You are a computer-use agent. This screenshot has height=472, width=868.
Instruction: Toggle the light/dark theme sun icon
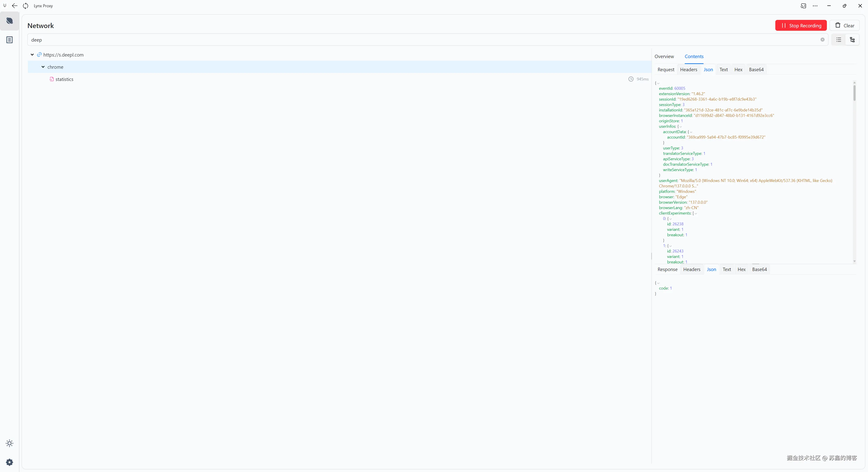pyautogui.click(x=9, y=443)
